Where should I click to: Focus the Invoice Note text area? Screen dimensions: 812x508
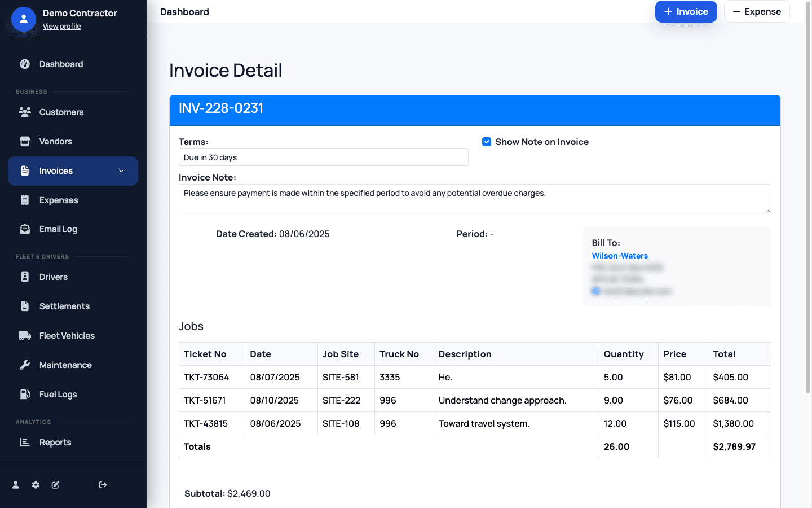pos(475,199)
